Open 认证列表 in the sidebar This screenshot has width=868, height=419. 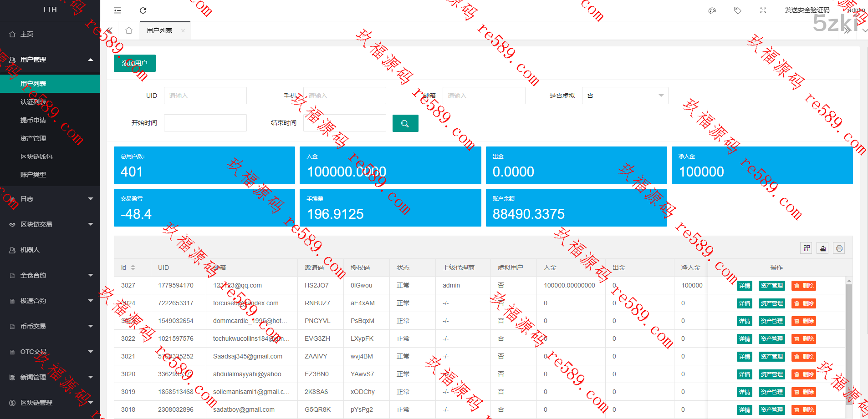(x=33, y=102)
